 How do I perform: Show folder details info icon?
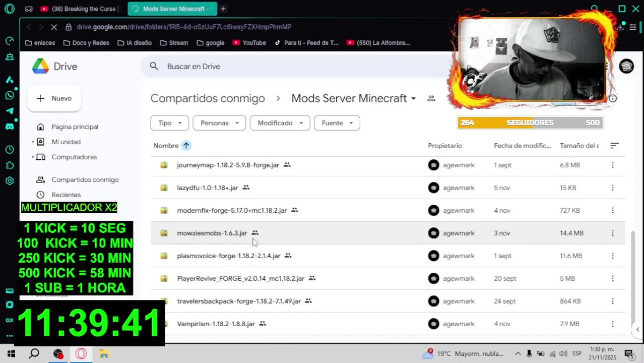click(x=613, y=98)
